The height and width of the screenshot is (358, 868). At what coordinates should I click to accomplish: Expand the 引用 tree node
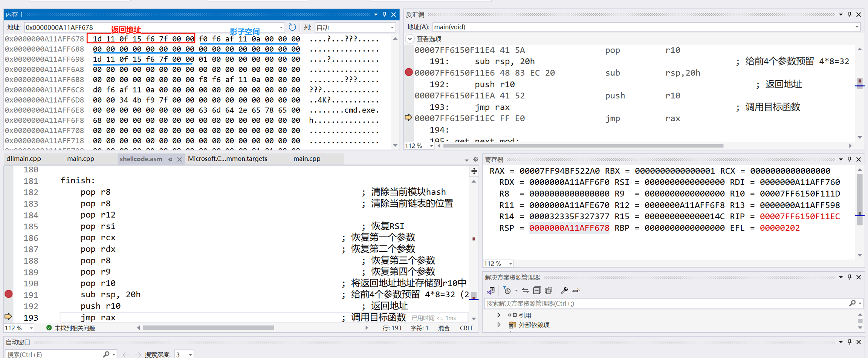coord(499,315)
